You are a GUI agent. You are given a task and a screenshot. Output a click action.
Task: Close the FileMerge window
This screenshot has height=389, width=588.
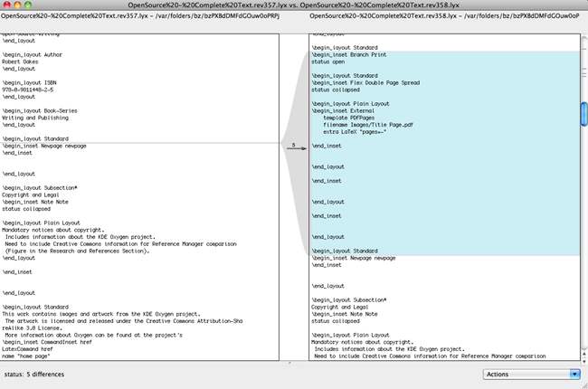click(7, 5)
